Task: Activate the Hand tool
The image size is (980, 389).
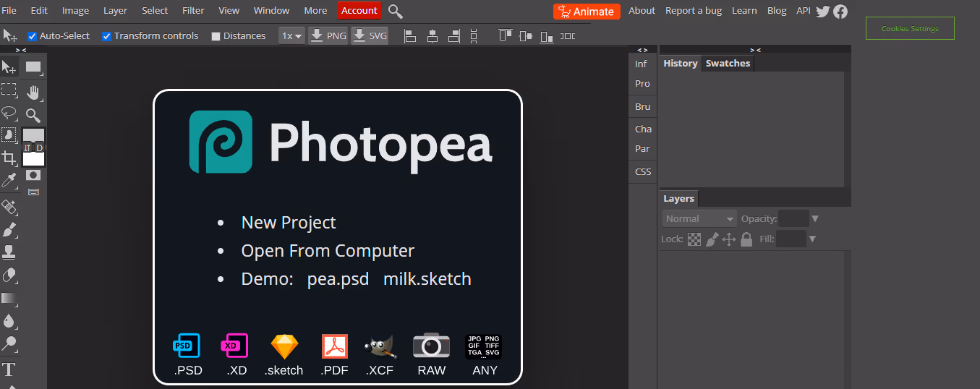Action: (x=33, y=92)
